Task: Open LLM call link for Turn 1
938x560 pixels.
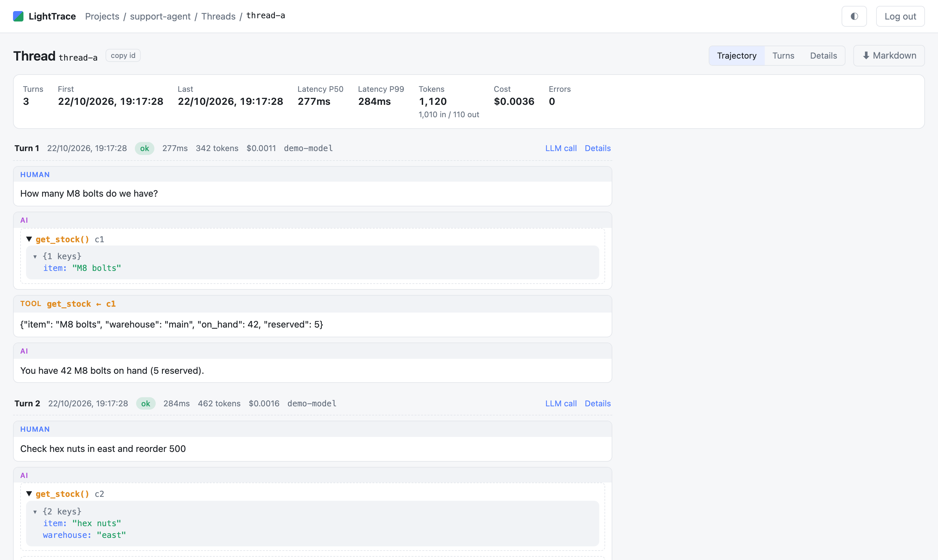Action: pyautogui.click(x=561, y=148)
